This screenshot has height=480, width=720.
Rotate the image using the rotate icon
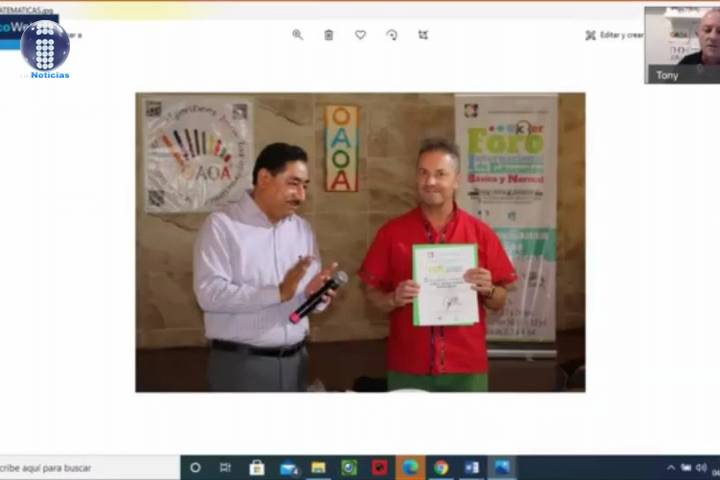tap(392, 35)
